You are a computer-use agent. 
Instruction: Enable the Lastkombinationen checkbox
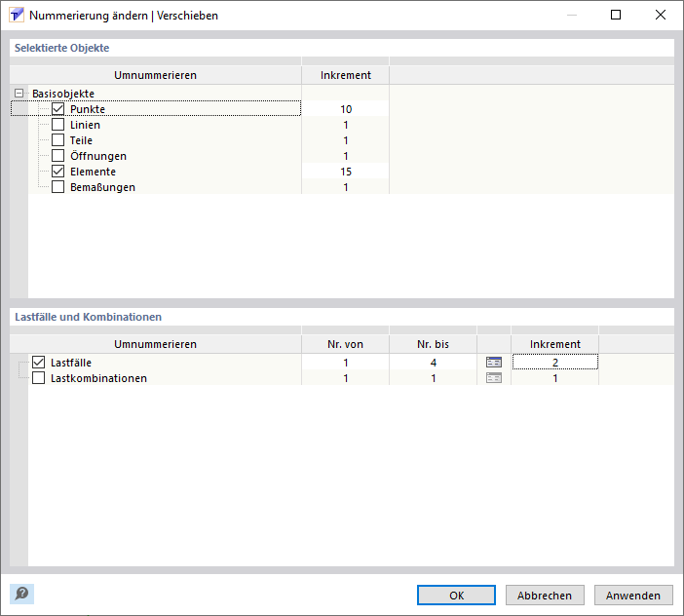(38, 378)
